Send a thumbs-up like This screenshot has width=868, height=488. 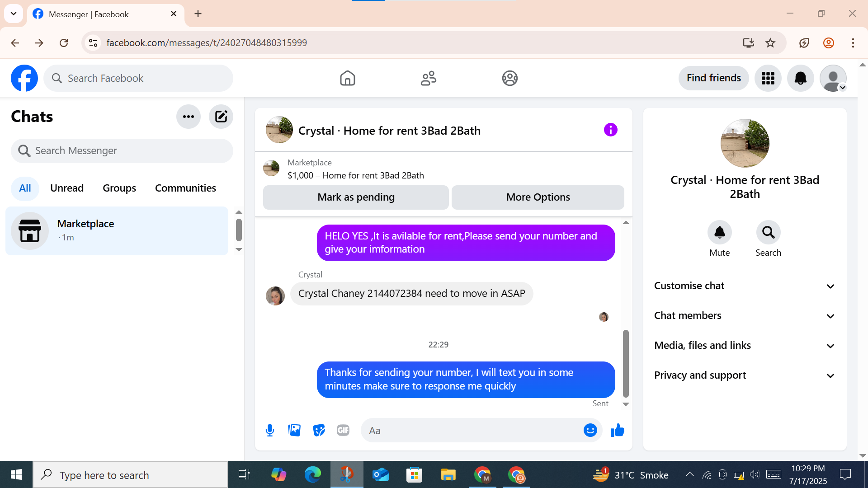coord(617,430)
